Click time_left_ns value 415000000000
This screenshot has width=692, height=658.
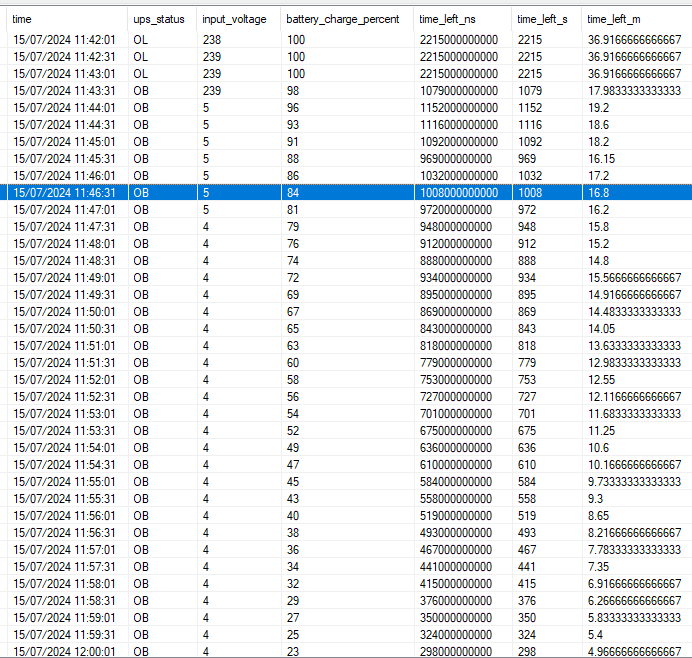pyautogui.click(x=456, y=583)
